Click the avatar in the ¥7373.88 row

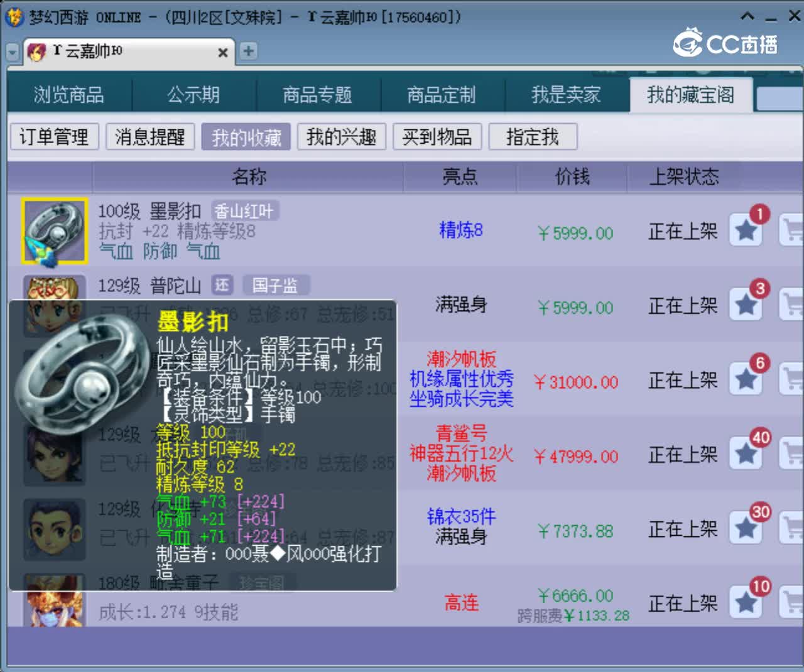(x=55, y=529)
